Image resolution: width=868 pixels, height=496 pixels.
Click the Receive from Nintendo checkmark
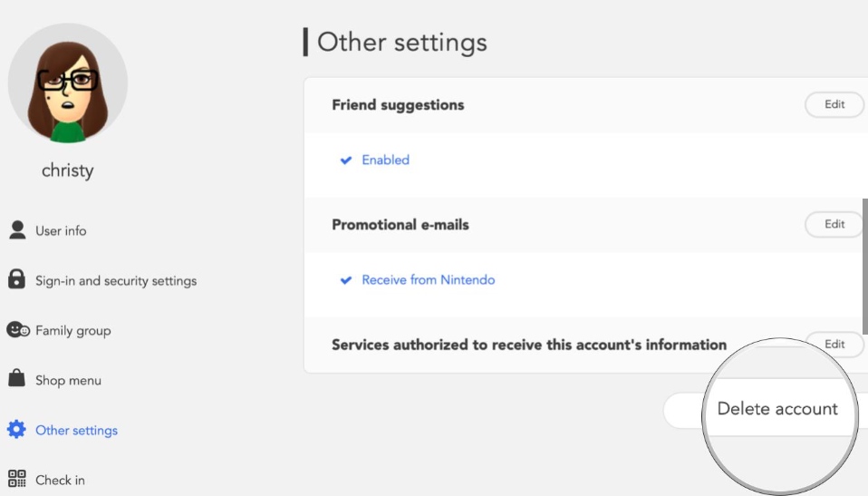[345, 280]
